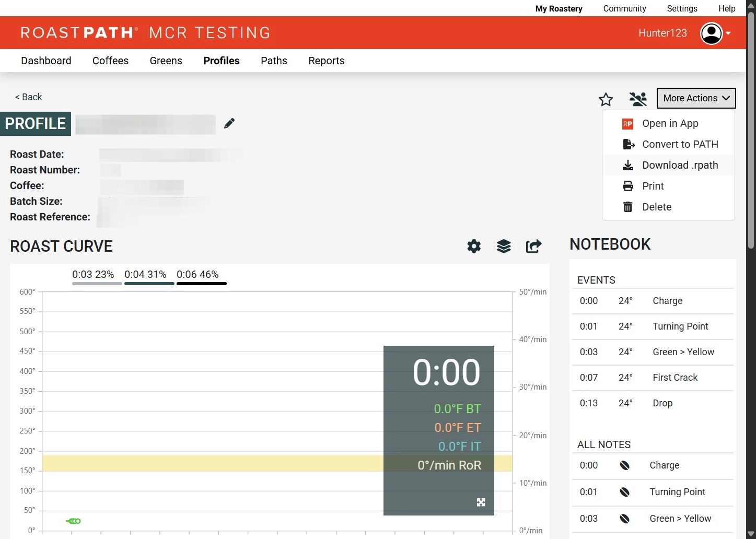The width and height of the screenshot is (756, 539).
Task: Open Settings in top bar
Action: coord(682,8)
